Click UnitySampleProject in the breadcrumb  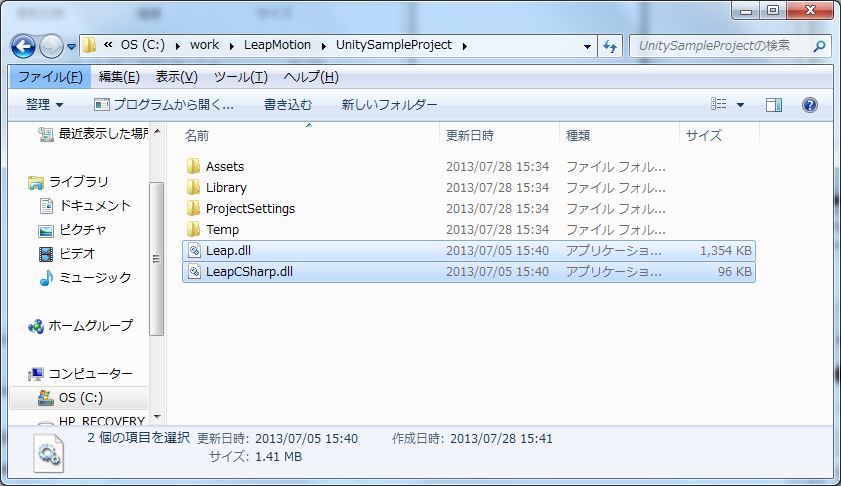[x=394, y=45]
